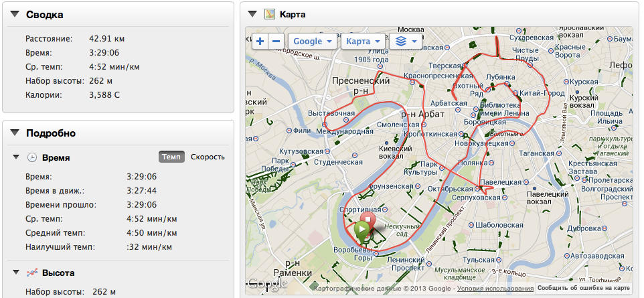Open Условия использования link
Viewport: 644px width, 298px height.
(x=495, y=288)
